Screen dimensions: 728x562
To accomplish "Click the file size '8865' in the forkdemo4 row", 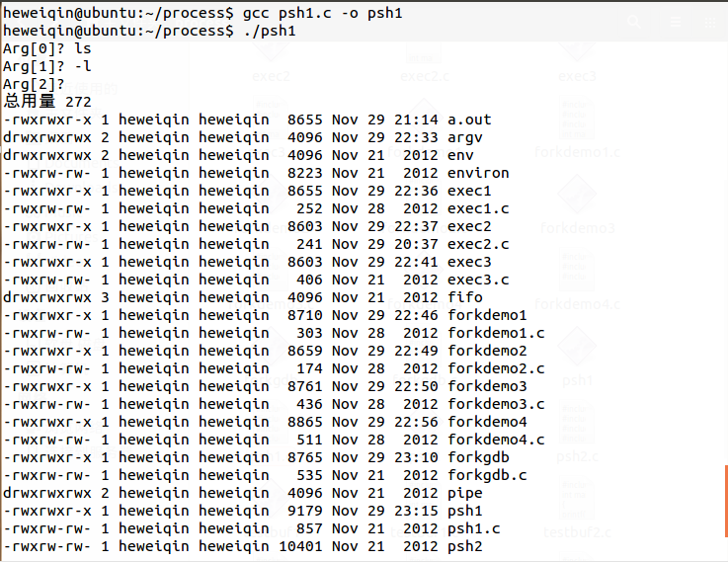I will pyautogui.click(x=304, y=422).
